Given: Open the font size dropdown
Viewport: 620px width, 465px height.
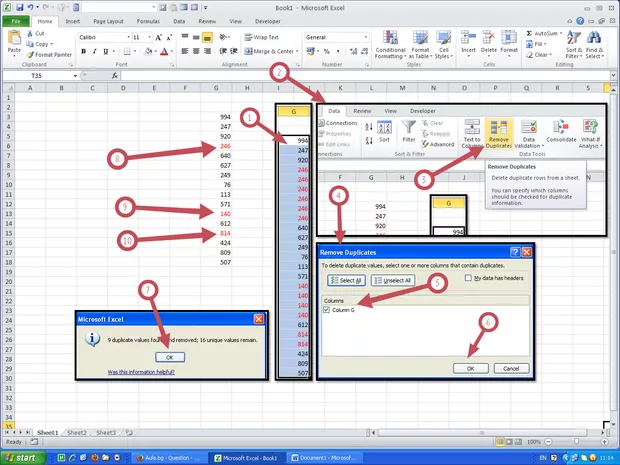Looking at the screenshot, I should (149, 37).
